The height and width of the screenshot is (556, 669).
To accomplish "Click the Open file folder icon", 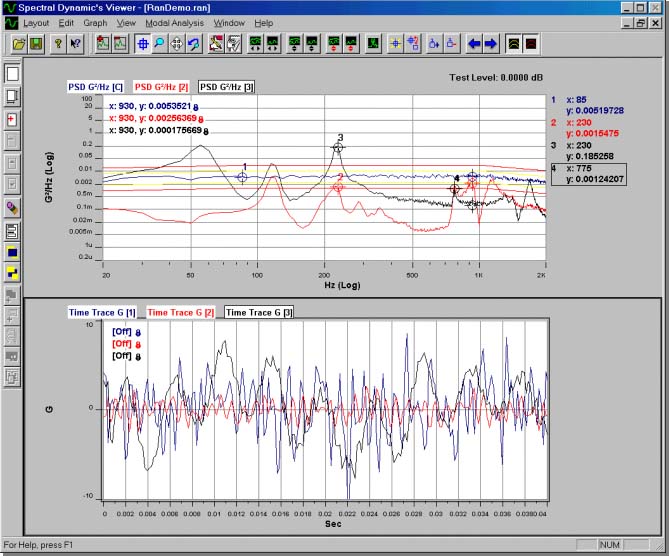I will [x=17, y=44].
